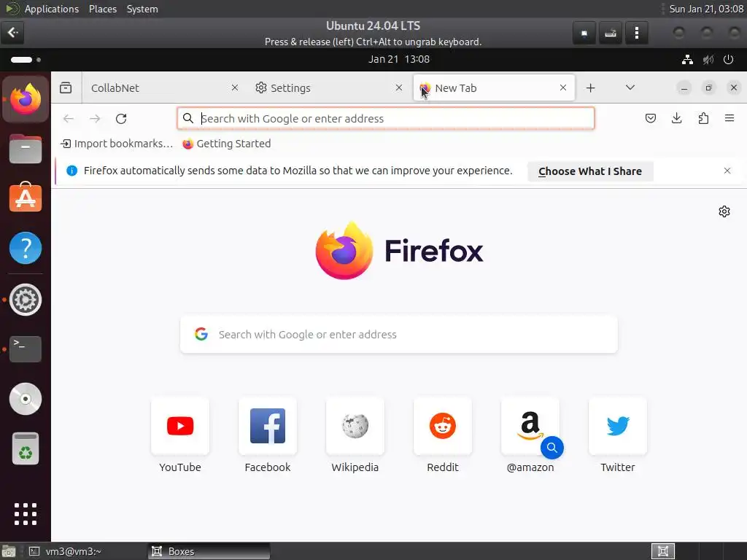Click the Activities workspace indicator
Image resolution: width=747 pixels, height=560 pixels.
[26, 60]
